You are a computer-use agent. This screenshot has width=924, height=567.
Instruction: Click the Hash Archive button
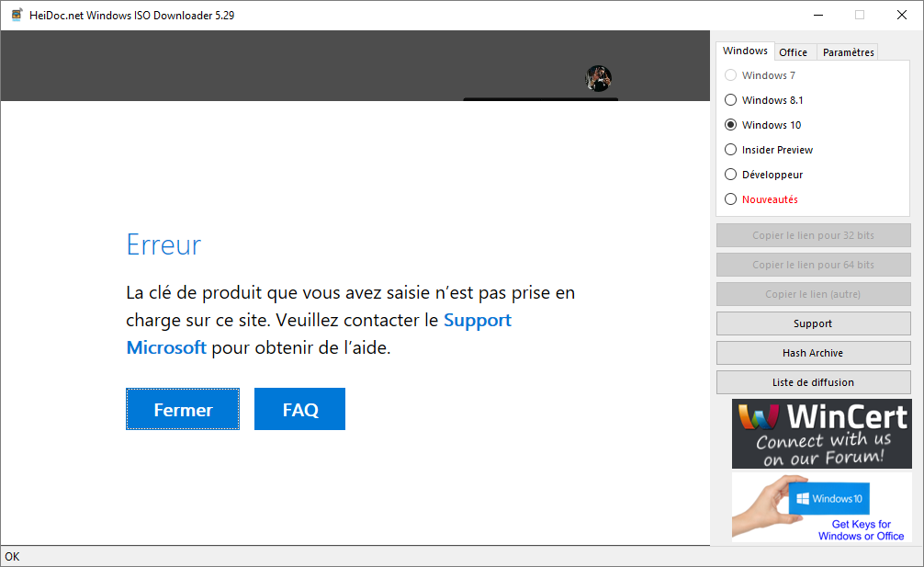pyautogui.click(x=813, y=353)
